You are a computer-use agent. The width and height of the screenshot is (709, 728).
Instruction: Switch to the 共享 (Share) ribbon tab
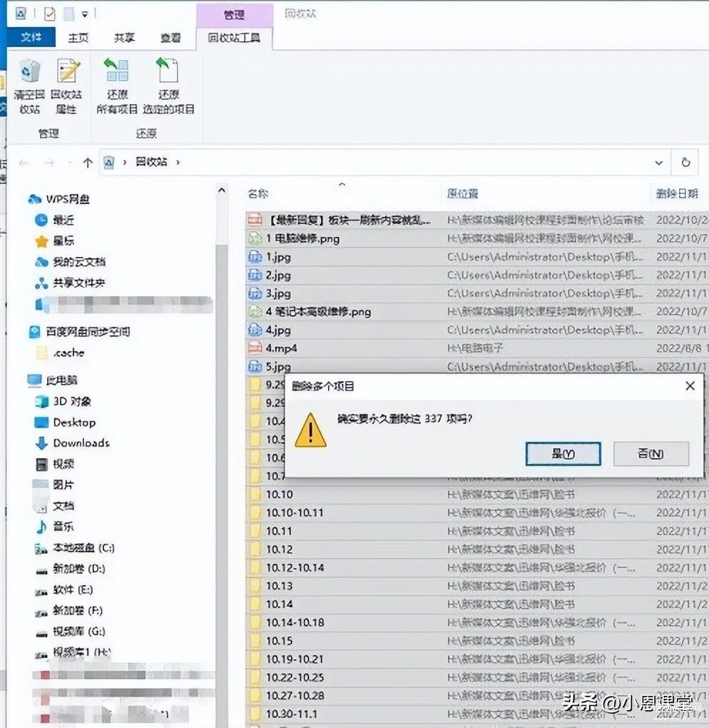tap(124, 38)
